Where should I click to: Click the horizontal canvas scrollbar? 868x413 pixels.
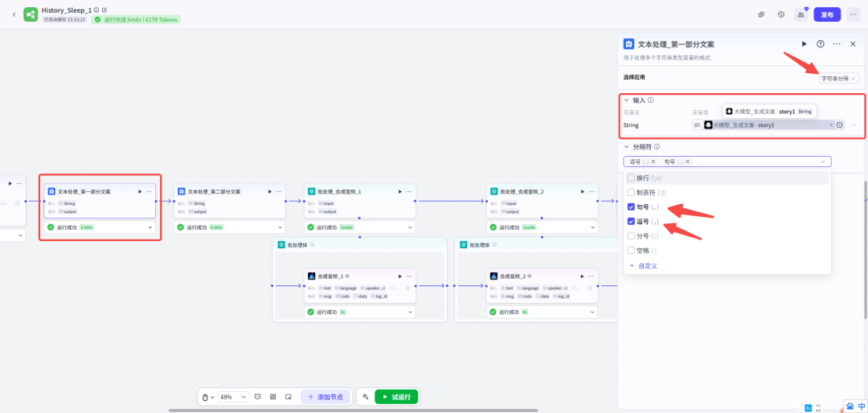click(x=353, y=411)
